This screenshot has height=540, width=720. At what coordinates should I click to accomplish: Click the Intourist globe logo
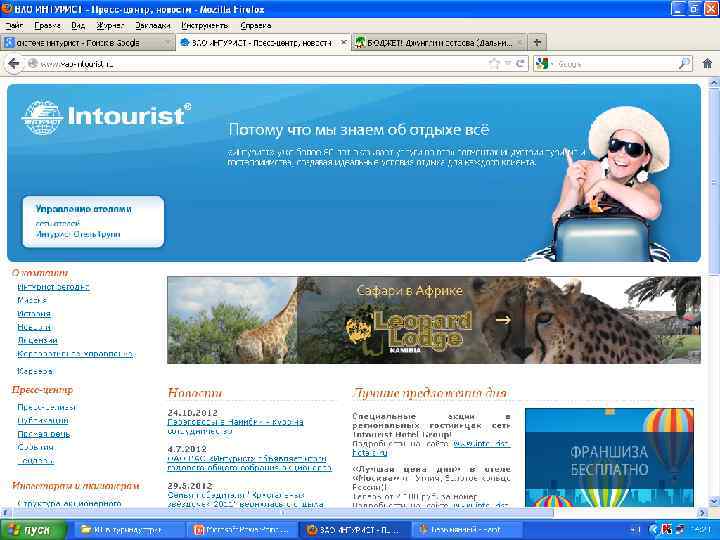coord(42,118)
